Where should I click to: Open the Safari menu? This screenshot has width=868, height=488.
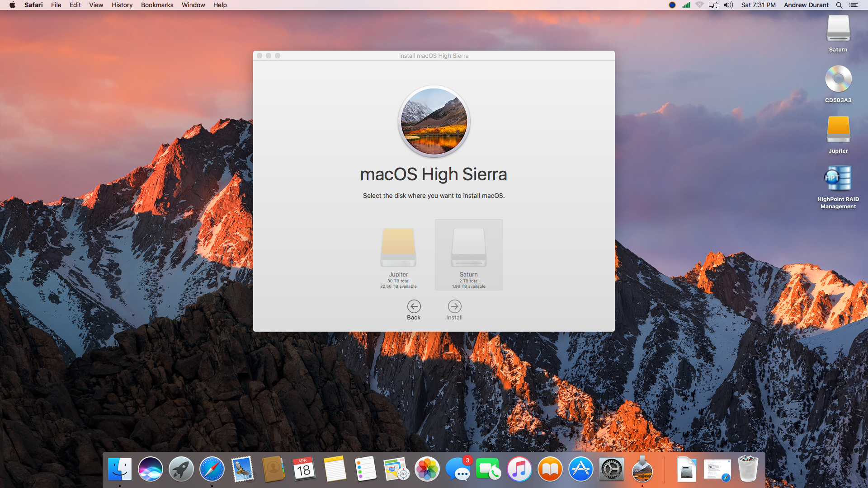click(33, 5)
